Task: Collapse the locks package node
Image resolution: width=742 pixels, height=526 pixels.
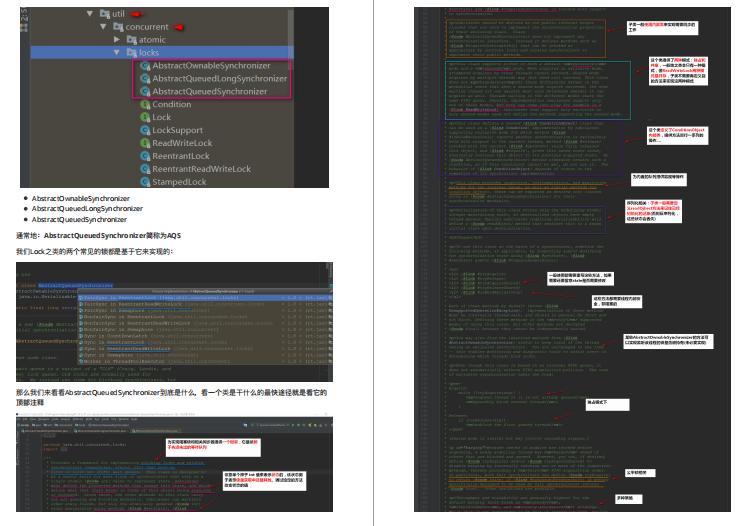Action: point(116,53)
